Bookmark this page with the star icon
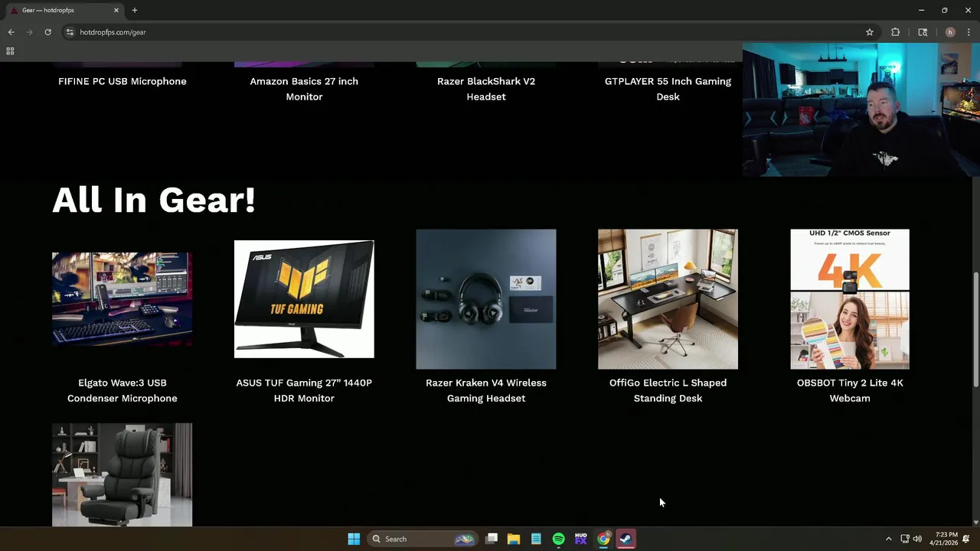980x551 pixels. [x=870, y=32]
